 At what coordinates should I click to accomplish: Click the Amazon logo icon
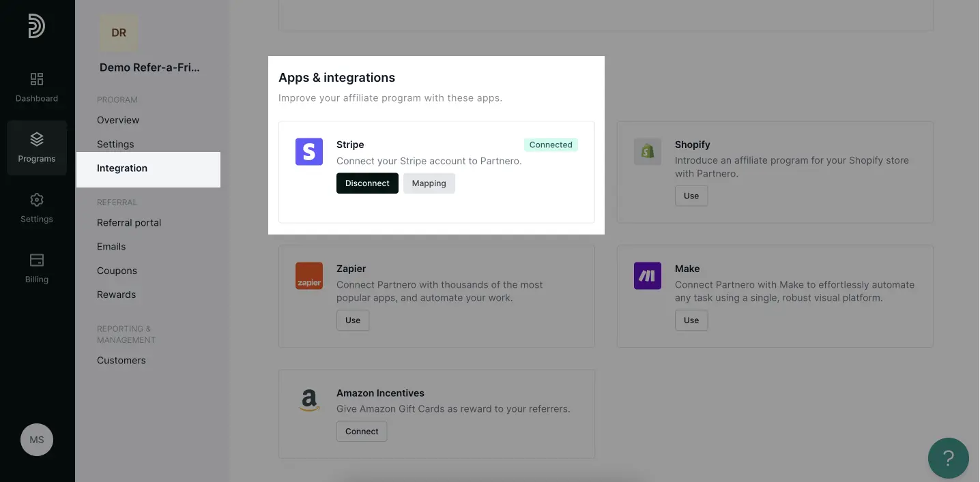[309, 400]
